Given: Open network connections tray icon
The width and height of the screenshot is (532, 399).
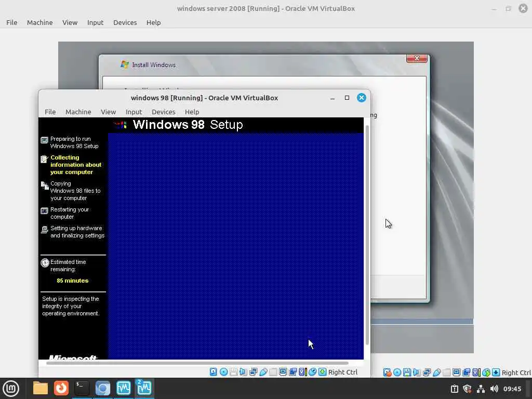Looking at the screenshot, I should click(x=481, y=389).
